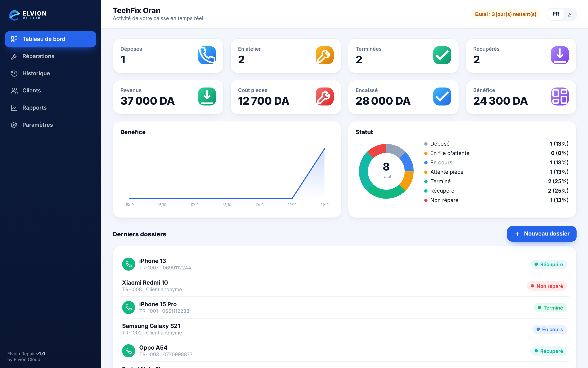
Task: Click the blue phone icon in Déposés card
Action: 207,55
